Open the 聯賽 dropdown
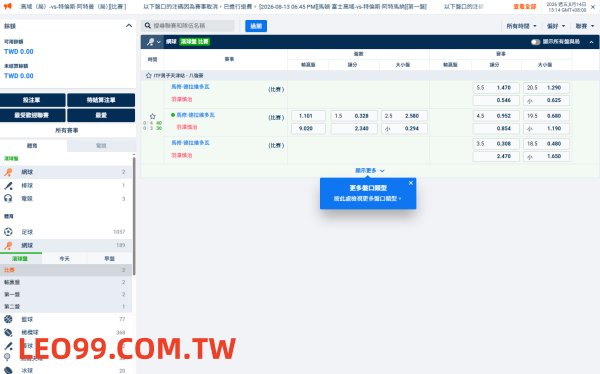Image resolution: width=600 pixels, height=374 pixels. click(x=585, y=26)
